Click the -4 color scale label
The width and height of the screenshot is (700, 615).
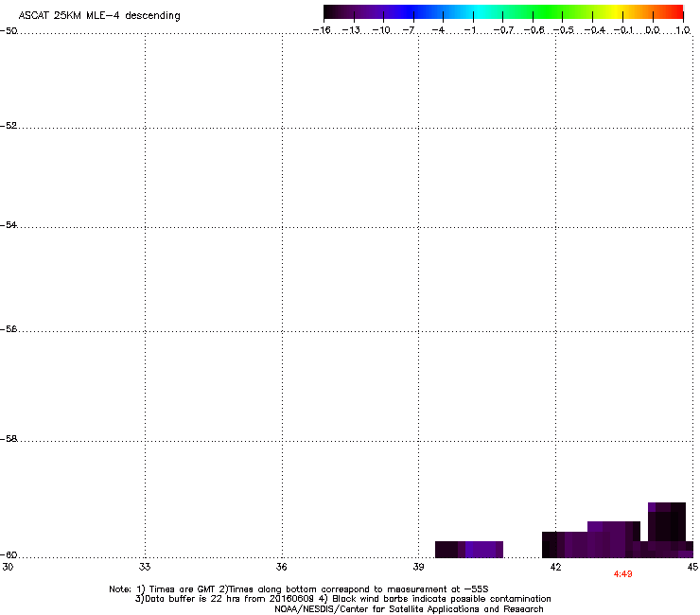pos(439,30)
